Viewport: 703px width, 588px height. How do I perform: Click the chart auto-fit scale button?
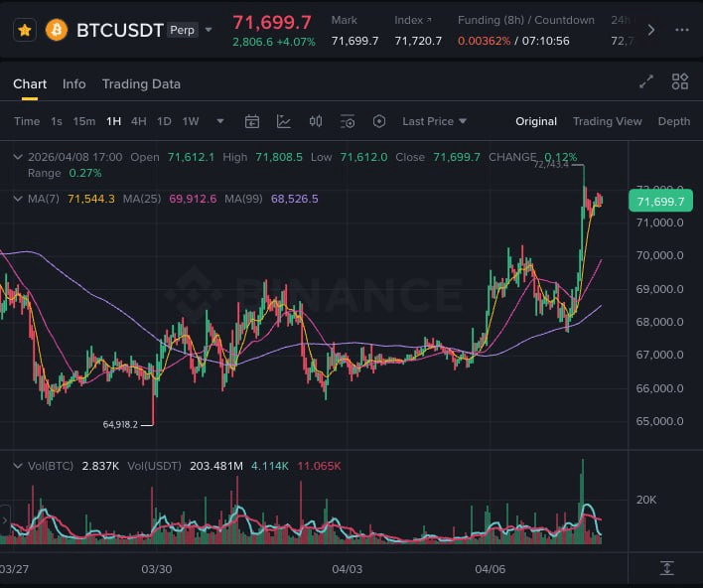coord(666,568)
